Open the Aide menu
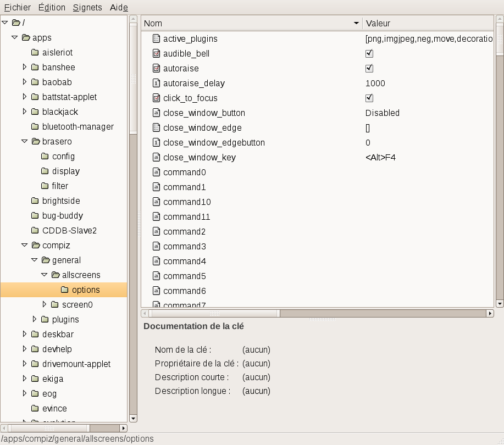The image size is (504, 445). click(119, 7)
